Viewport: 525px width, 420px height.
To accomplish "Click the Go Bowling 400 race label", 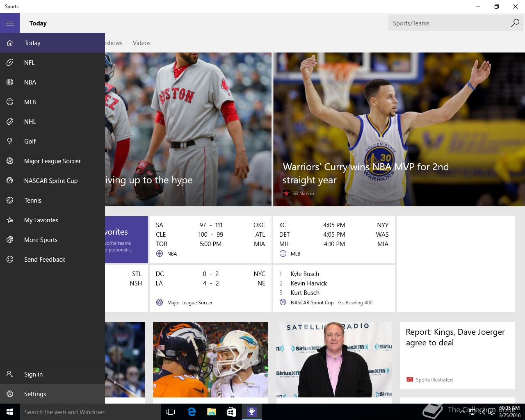I will point(355,303).
